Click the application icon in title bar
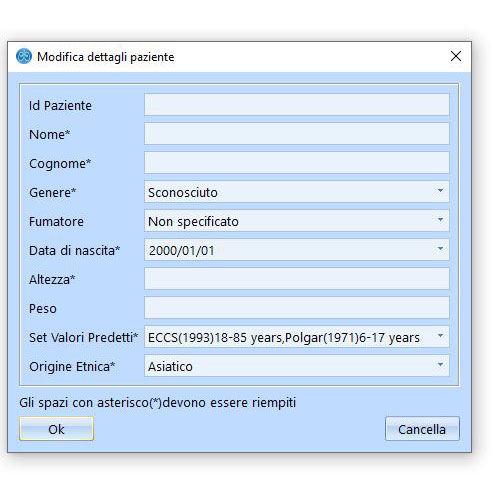 [24, 56]
